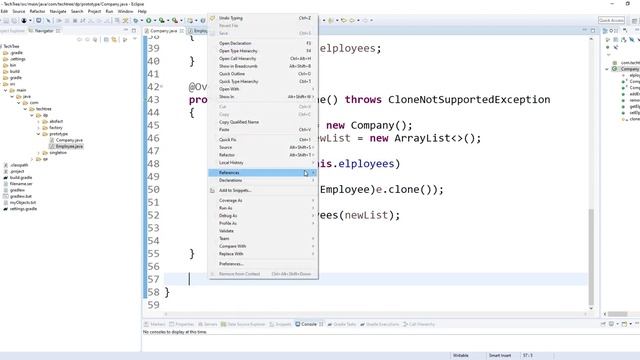Viewport: 640px width, 360px height.
Task: Open the Call Hierarchy tab
Action: (x=419, y=324)
